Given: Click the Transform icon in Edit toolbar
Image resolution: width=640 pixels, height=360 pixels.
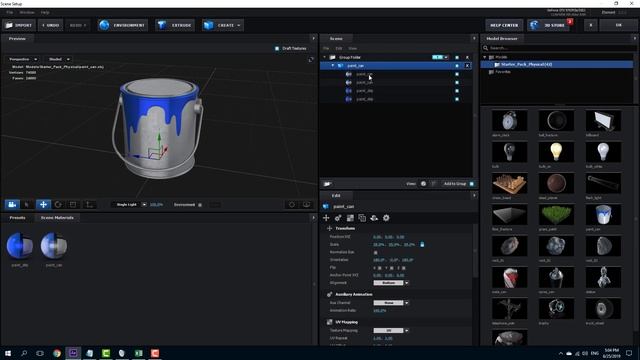Looking at the screenshot, I should 326,218.
